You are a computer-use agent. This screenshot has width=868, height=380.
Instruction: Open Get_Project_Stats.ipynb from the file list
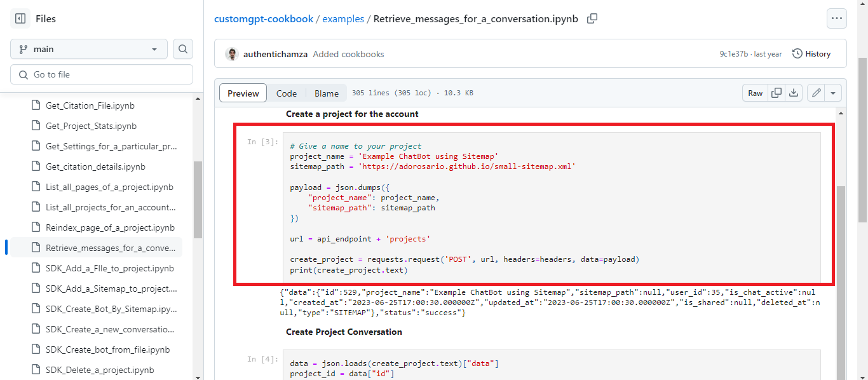91,125
